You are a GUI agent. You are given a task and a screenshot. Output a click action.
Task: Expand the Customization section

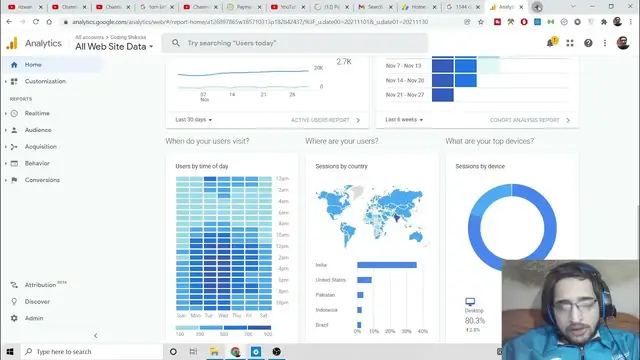click(45, 81)
